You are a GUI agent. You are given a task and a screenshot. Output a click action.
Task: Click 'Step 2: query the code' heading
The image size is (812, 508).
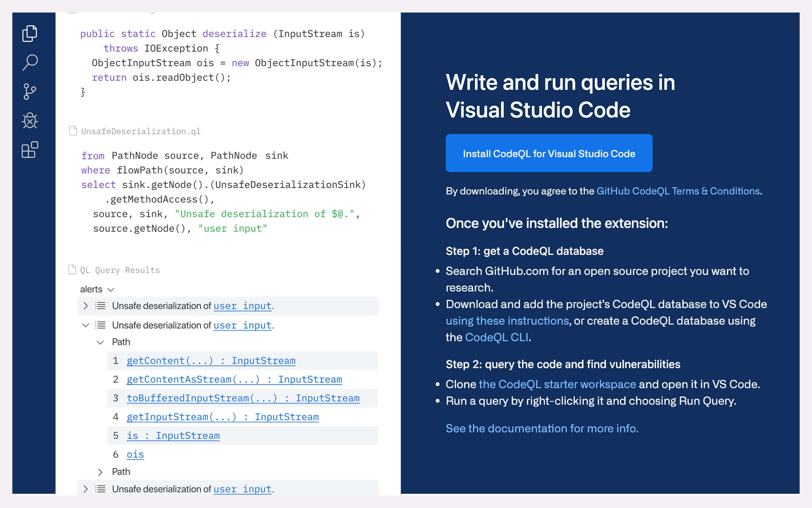[x=563, y=364]
